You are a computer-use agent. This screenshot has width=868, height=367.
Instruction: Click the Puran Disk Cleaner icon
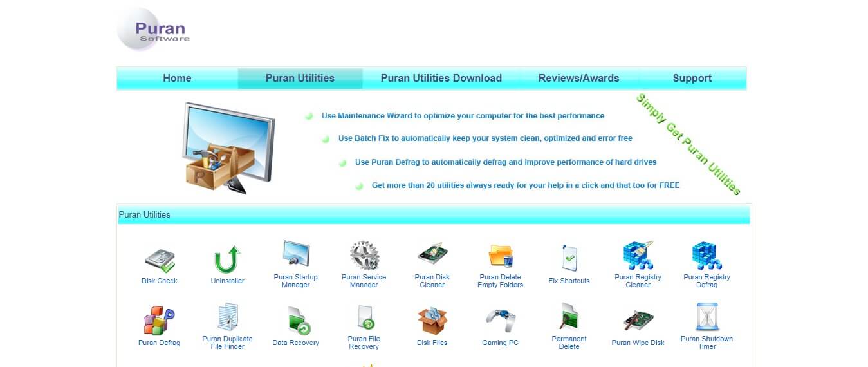[x=432, y=255]
